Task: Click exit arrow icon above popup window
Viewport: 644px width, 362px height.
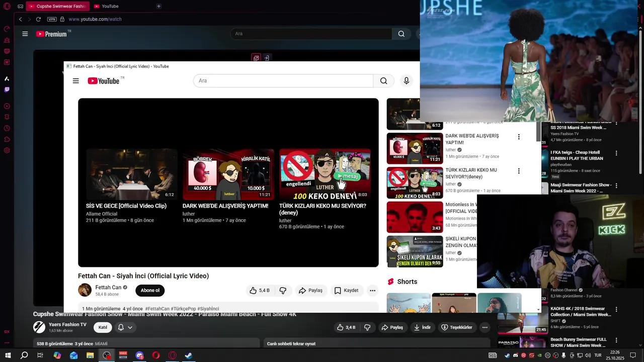Action: [267, 58]
